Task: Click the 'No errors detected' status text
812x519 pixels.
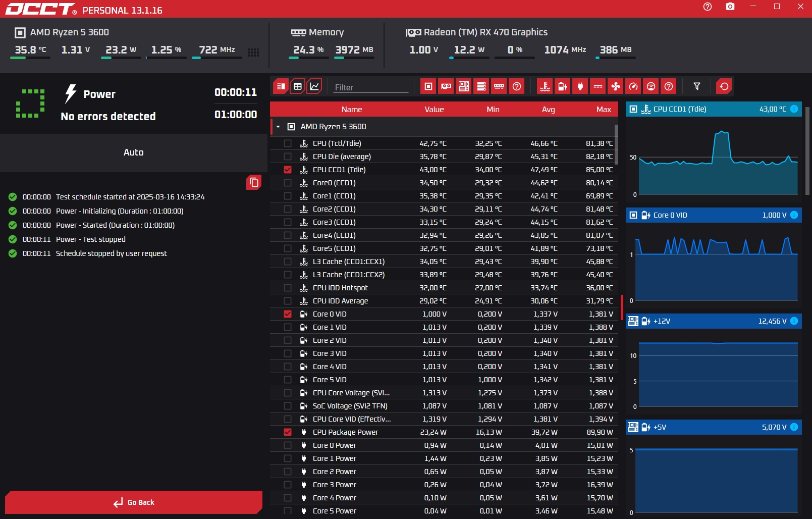Action: tap(108, 117)
